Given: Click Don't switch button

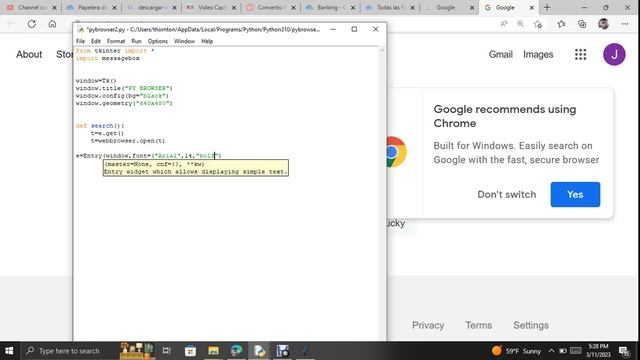Looking at the screenshot, I should pos(507,194).
